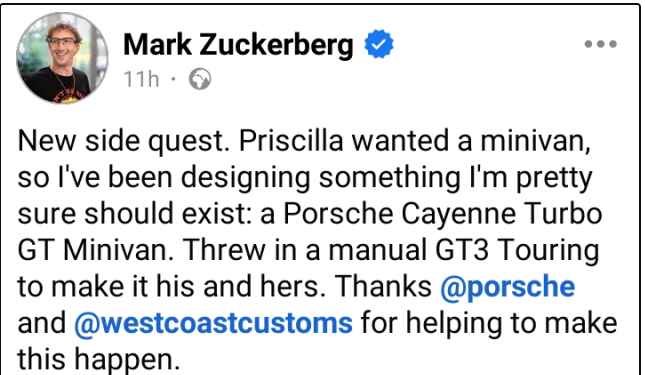Open Mark Zuckerberg's profile name link
645x375 pixels.
click(238, 45)
